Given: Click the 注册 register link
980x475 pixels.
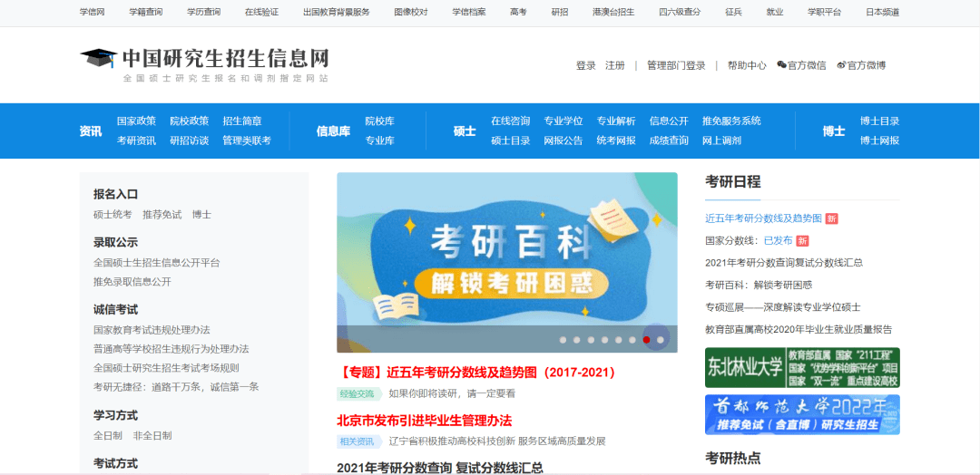Looking at the screenshot, I should click(x=614, y=65).
